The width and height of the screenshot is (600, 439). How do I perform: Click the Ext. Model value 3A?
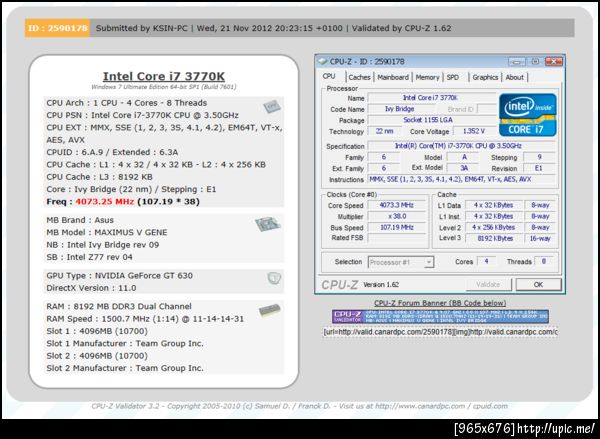(463, 168)
